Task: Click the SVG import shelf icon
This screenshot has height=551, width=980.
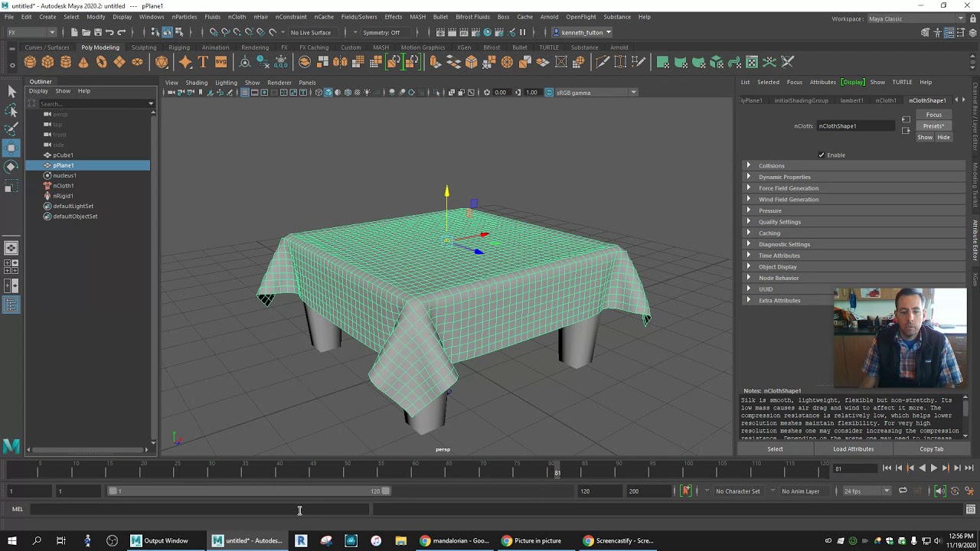Action: pyautogui.click(x=220, y=62)
